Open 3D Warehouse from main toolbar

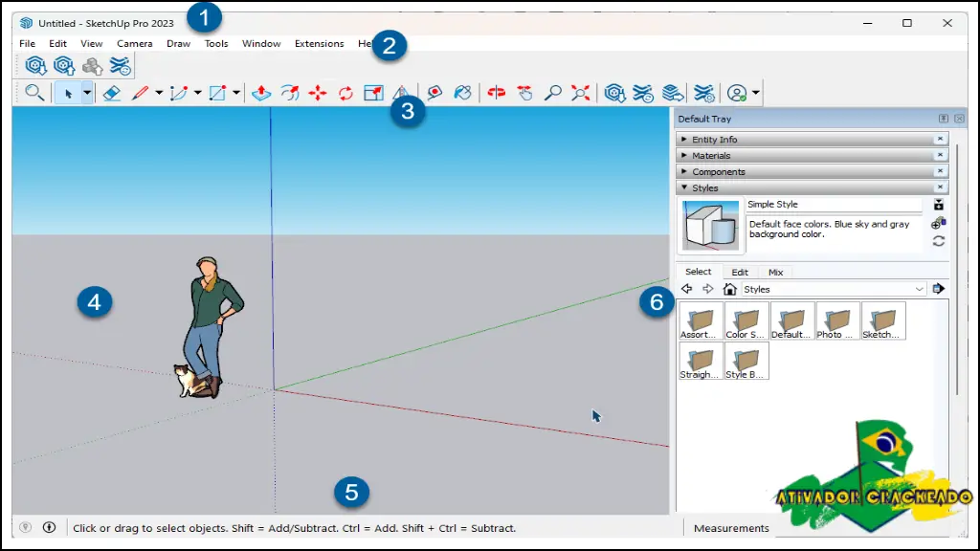615,93
